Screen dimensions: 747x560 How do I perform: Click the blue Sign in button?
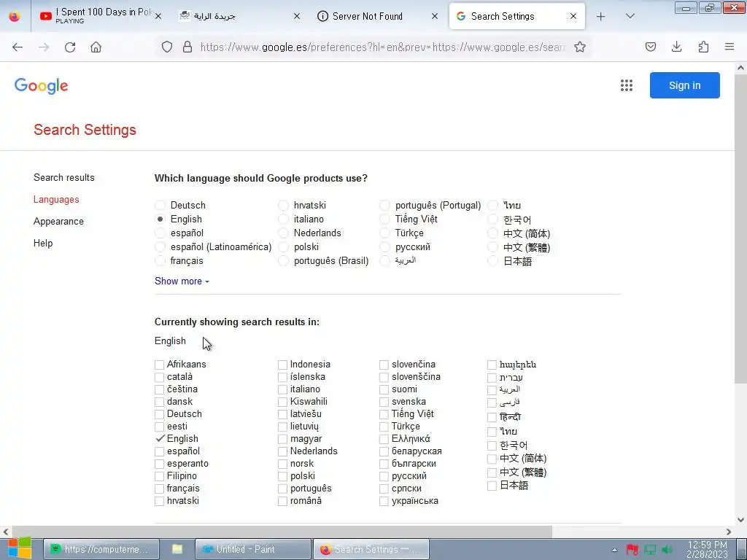point(684,85)
